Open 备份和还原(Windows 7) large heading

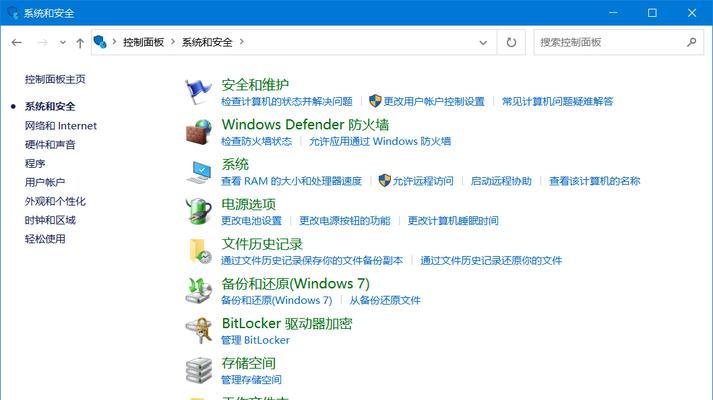pos(296,284)
